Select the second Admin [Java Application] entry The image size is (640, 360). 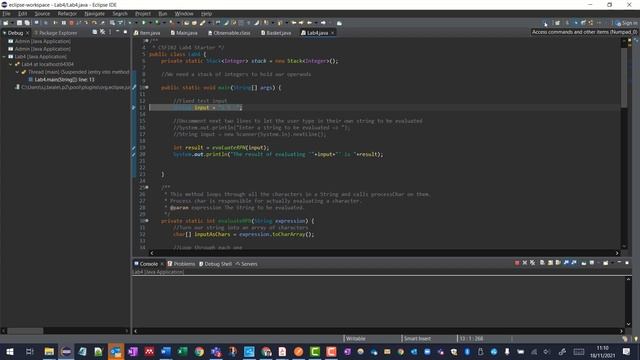(x=40, y=49)
